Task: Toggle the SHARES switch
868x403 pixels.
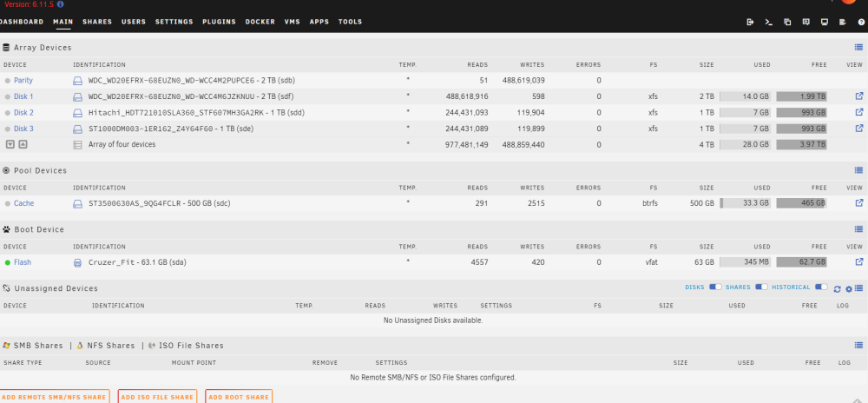Action: coord(762,287)
